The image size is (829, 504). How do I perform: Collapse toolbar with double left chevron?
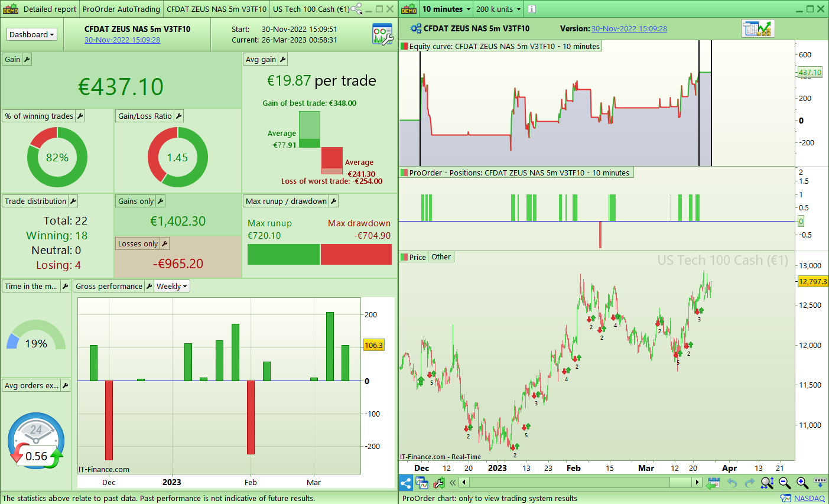tap(453, 483)
